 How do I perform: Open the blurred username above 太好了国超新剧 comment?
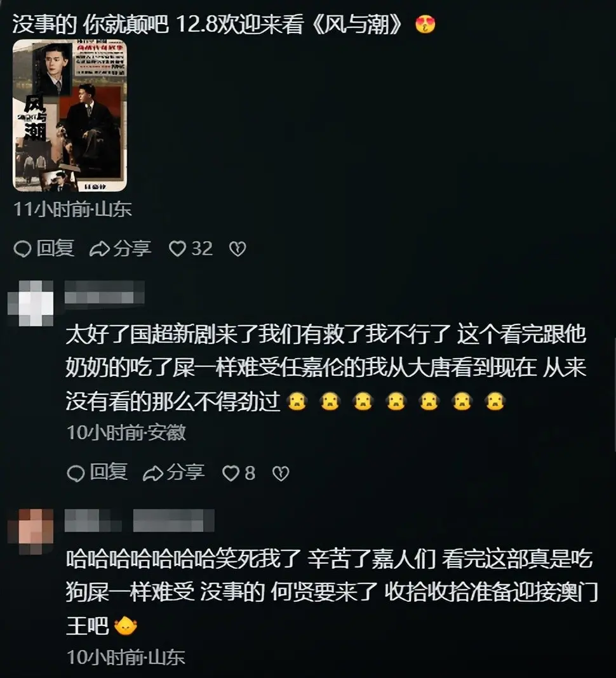104,292
